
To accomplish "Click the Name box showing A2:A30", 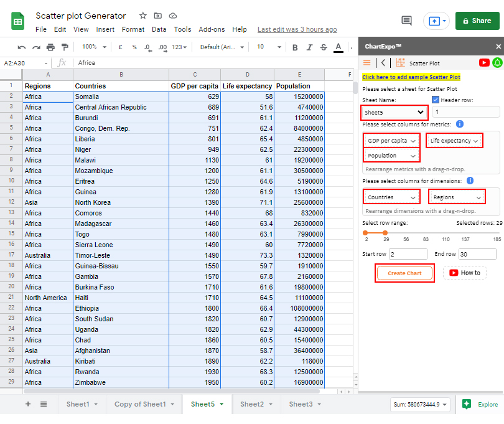I will (26, 63).
